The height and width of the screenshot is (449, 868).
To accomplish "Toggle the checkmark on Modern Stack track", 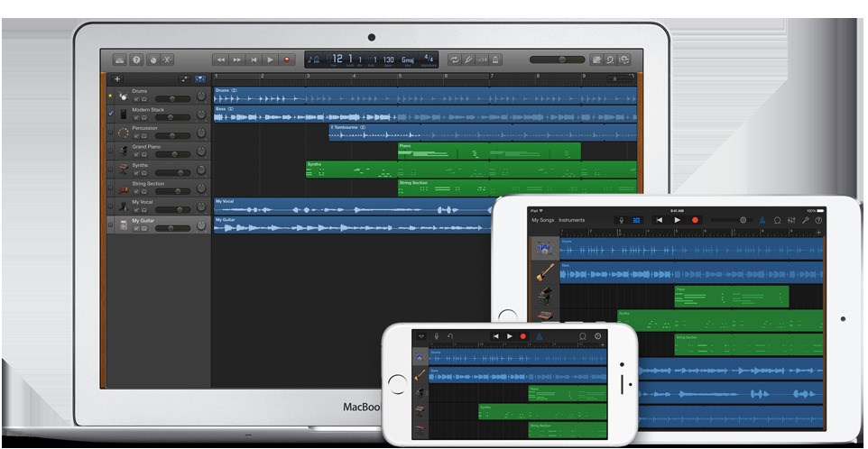I will click(111, 114).
